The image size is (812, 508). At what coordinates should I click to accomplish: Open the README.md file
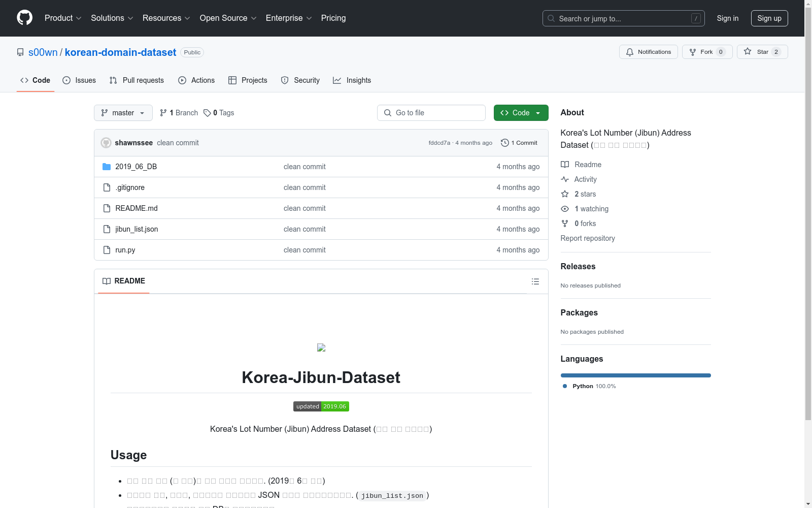click(x=137, y=208)
